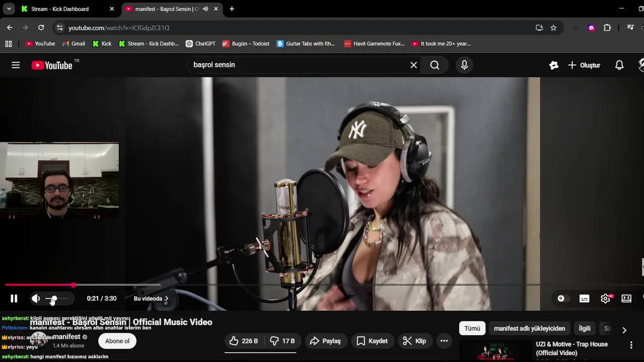Open player settings gear

click(x=606, y=298)
